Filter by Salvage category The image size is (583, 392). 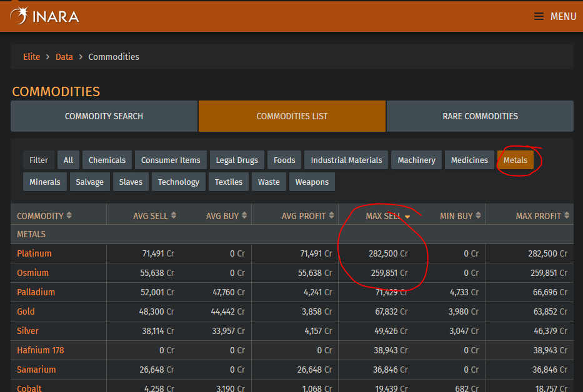point(89,182)
